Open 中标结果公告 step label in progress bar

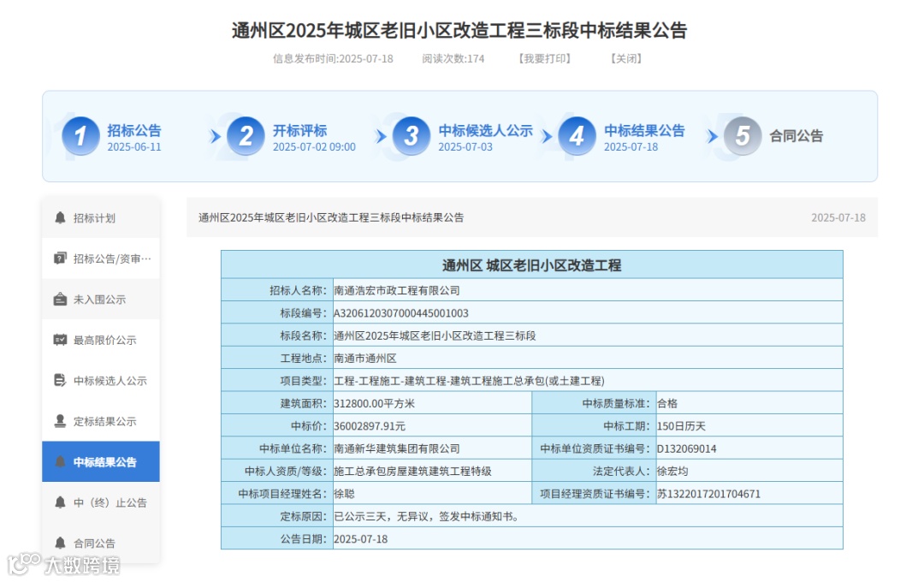(645, 130)
